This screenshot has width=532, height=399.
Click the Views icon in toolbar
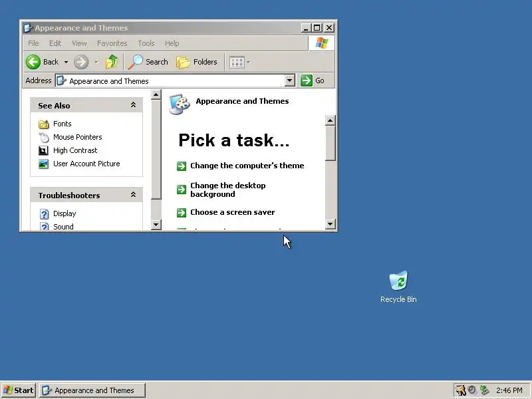click(x=237, y=62)
